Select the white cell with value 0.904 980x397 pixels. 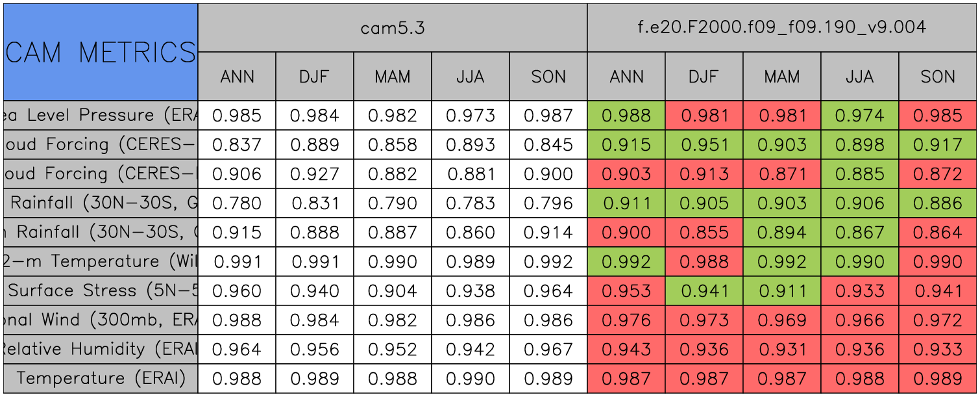click(393, 290)
